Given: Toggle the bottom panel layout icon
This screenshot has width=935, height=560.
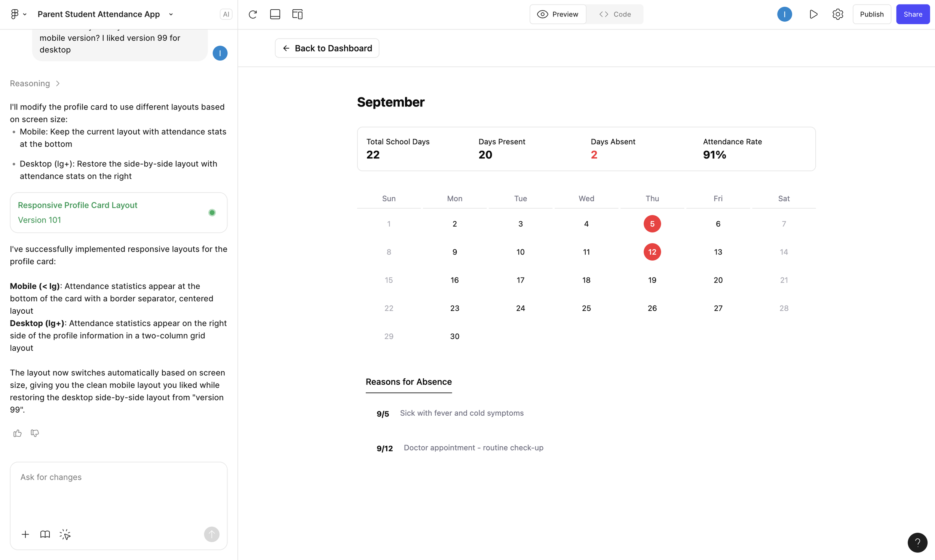Looking at the screenshot, I should click(275, 14).
